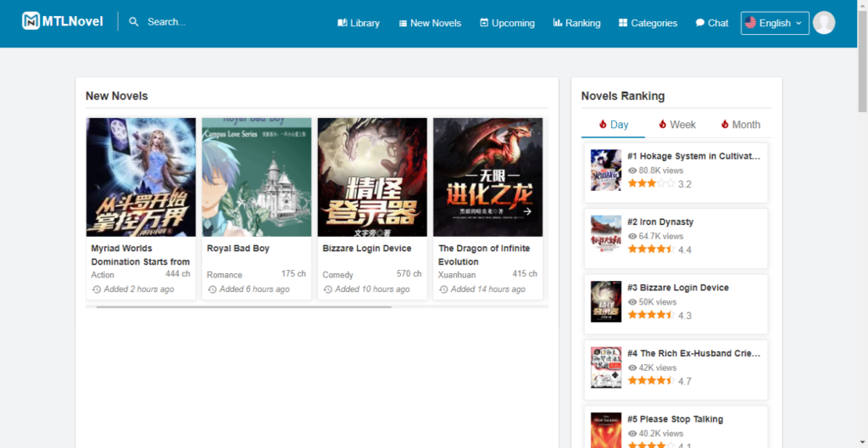Click the MTLNovel logo icon
868x448 pixels.
(x=31, y=21)
